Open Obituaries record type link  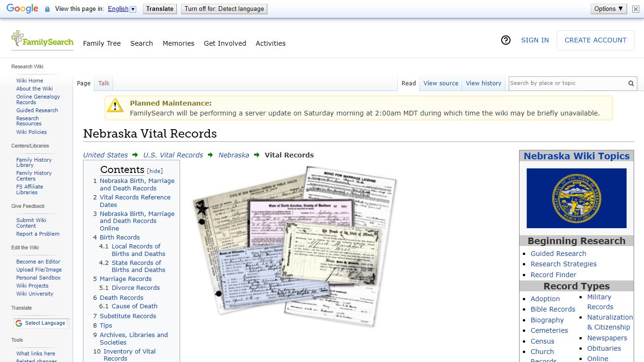point(604,348)
